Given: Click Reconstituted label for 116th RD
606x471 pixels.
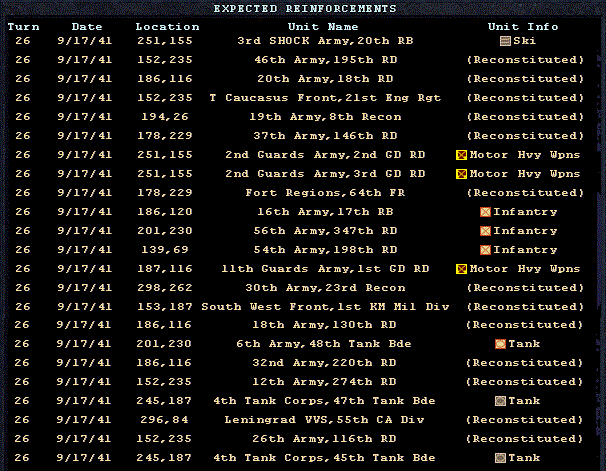Looking at the screenshot, I should [x=525, y=439].
